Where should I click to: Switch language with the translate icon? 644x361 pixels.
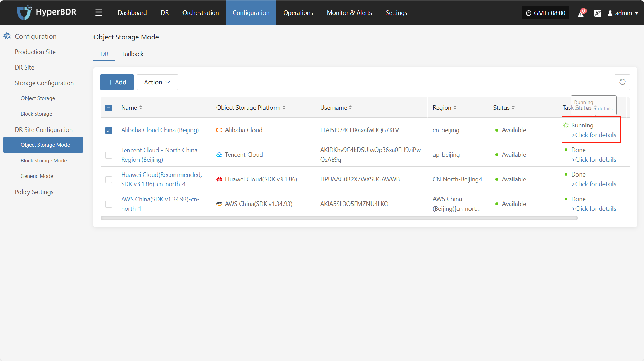click(x=598, y=13)
